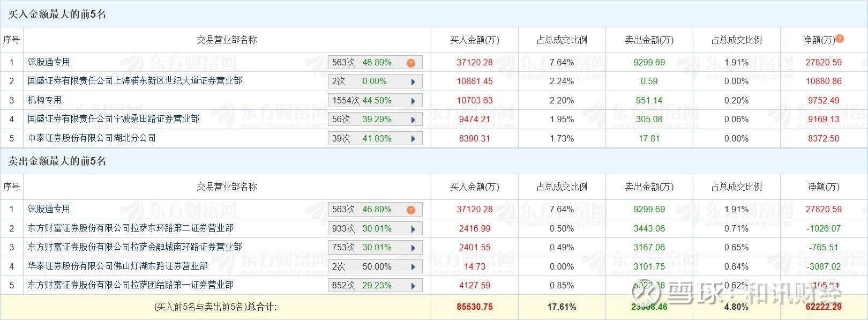Open 东方财富证券拉萨金融城南环路证券营业部 link
Image resolution: width=868 pixels, height=320 pixels.
135,247
